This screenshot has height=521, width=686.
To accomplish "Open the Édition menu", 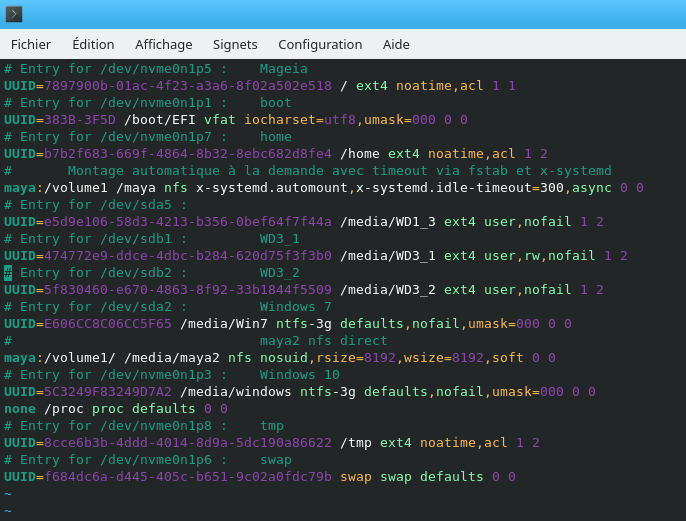I will pos(93,45).
